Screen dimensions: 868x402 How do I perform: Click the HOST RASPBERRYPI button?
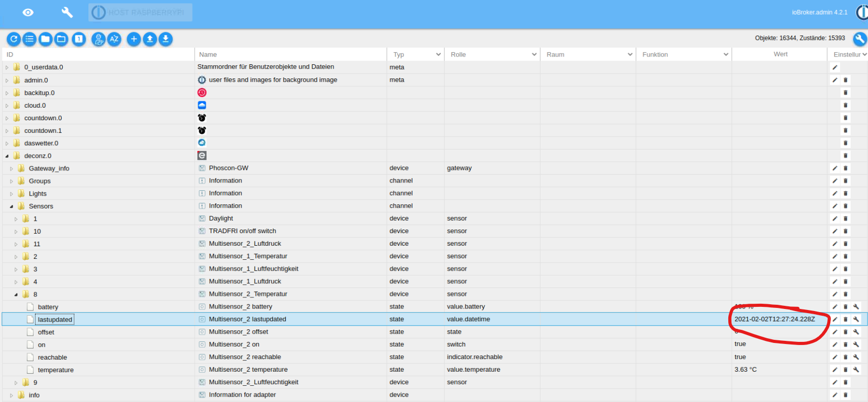(x=140, y=13)
